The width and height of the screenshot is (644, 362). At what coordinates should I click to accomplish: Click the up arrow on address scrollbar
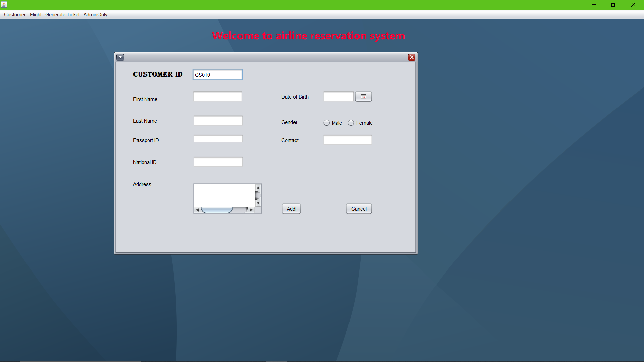pos(258,187)
